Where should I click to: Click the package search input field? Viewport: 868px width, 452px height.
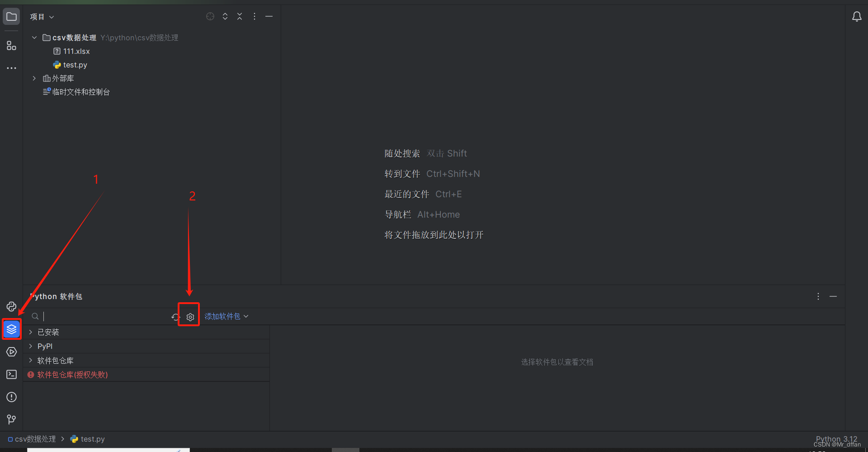[x=90, y=316]
